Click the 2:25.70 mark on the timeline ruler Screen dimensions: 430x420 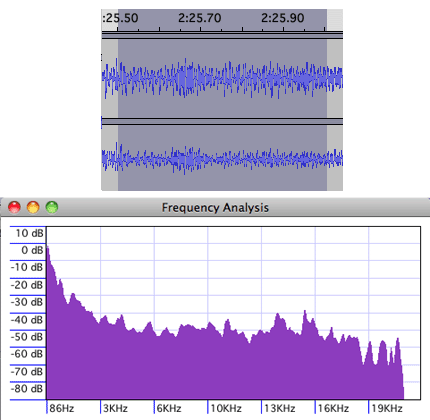coord(199,18)
